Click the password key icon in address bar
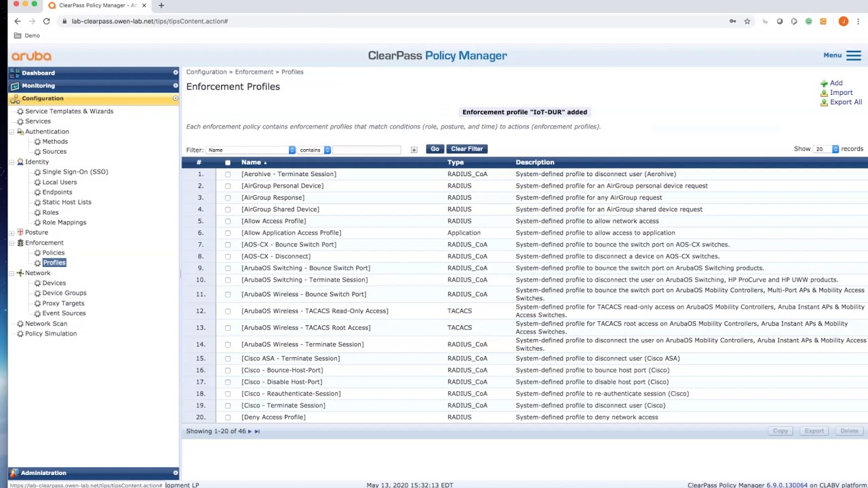This screenshot has height=488, width=868. pos(732,21)
